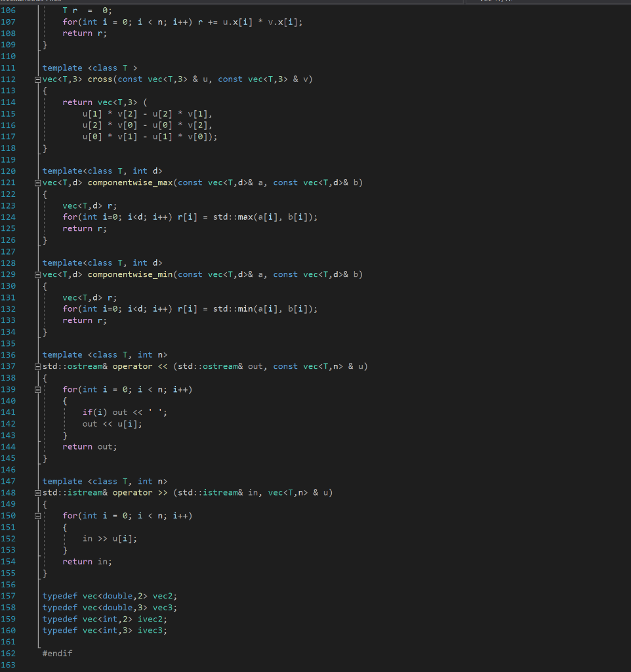Click "u[0] * v[1] - u[1] * v[0]);" line
The height and width of the screenshot is (672, 631).
150,137
